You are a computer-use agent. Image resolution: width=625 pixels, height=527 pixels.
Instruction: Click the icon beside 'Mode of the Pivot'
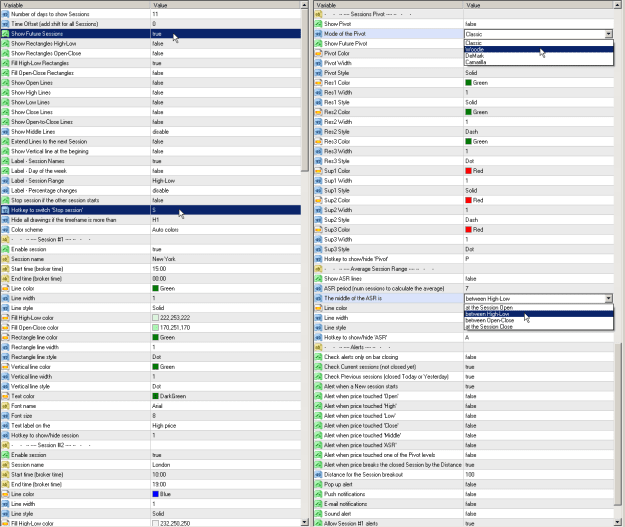[318, 33]
